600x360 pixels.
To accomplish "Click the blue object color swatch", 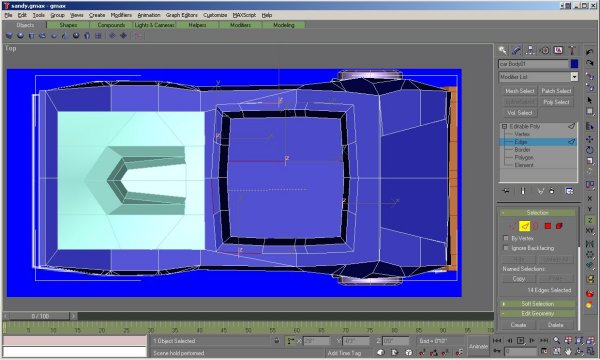I will pos(574,64).
